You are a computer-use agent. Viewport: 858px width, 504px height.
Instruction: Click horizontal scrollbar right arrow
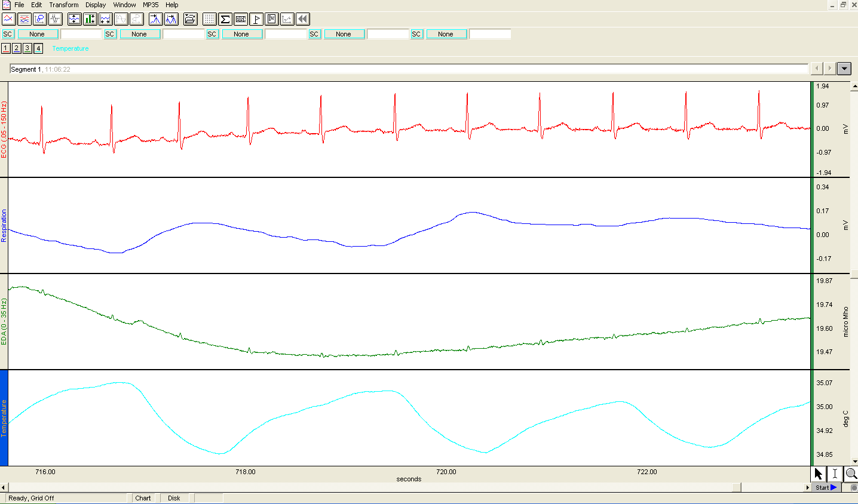coord(807,488)
